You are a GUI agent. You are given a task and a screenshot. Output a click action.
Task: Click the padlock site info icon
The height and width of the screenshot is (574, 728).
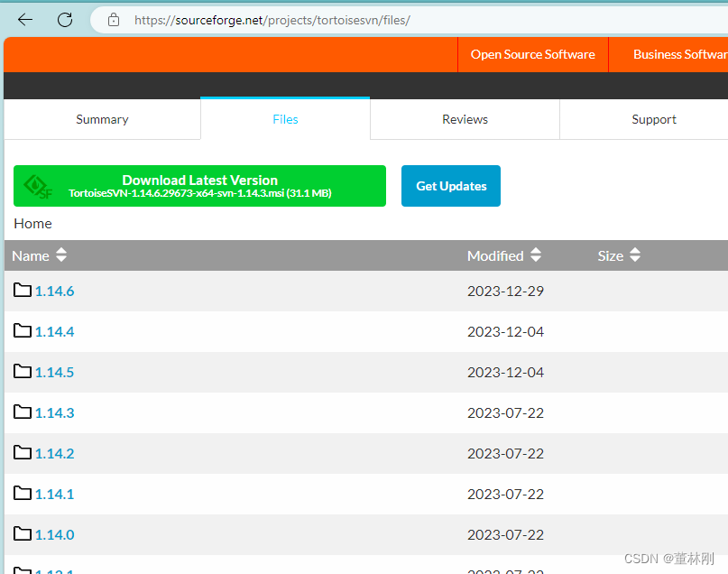(x=114, y=20)
